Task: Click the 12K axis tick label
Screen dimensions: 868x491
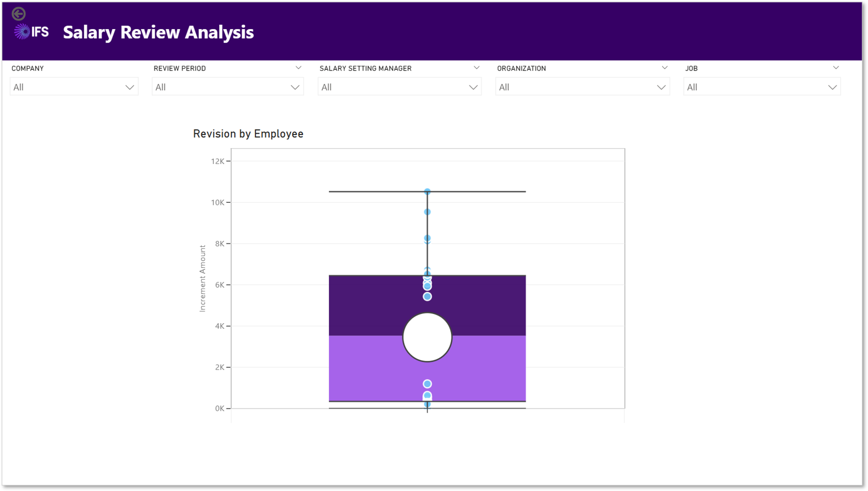Action: (218, 161)
